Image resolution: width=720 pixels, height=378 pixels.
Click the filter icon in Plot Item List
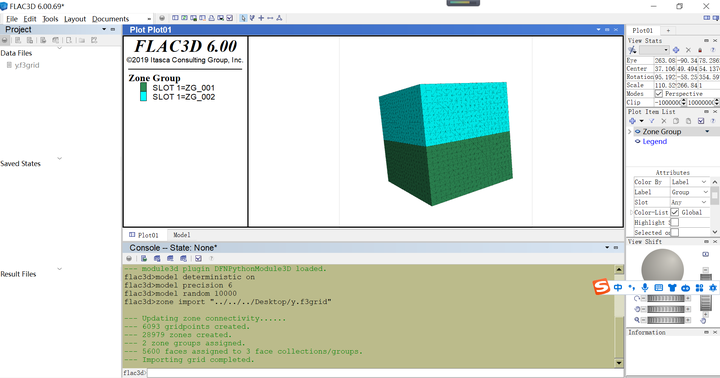coord(652,121)
